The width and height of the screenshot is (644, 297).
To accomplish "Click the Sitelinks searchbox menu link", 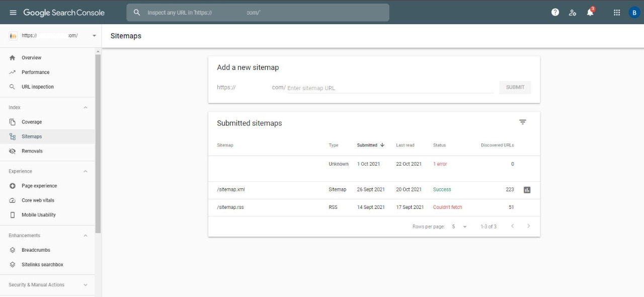I will tap(42, 265).
